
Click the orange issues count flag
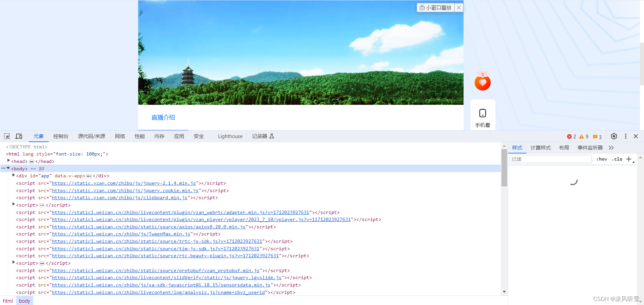(597, 137)
